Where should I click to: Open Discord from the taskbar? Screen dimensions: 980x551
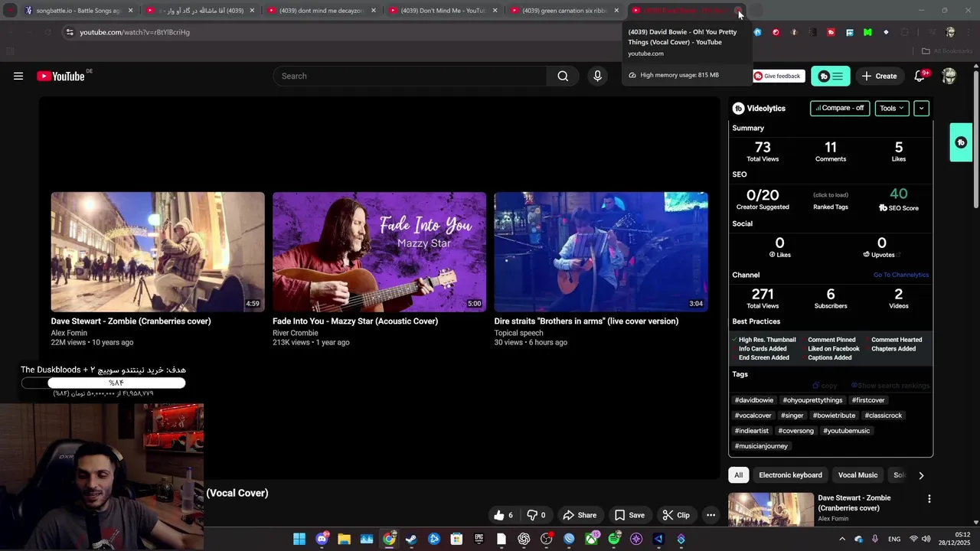point(322,539)
